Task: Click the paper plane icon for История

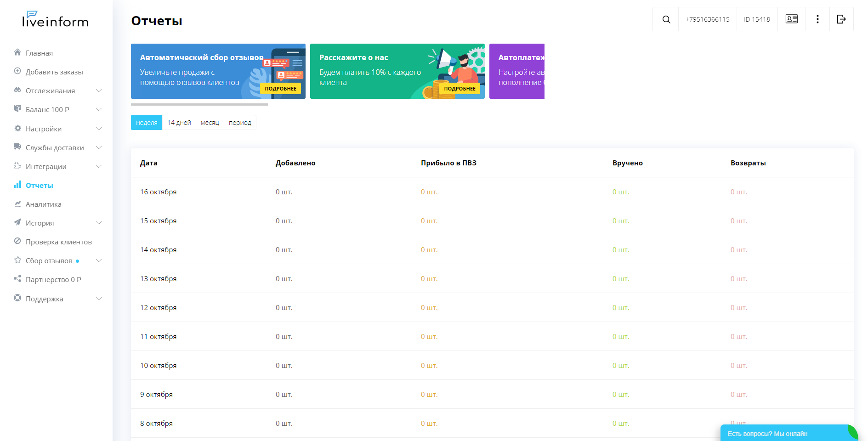Action: click(x=17, y=222)
